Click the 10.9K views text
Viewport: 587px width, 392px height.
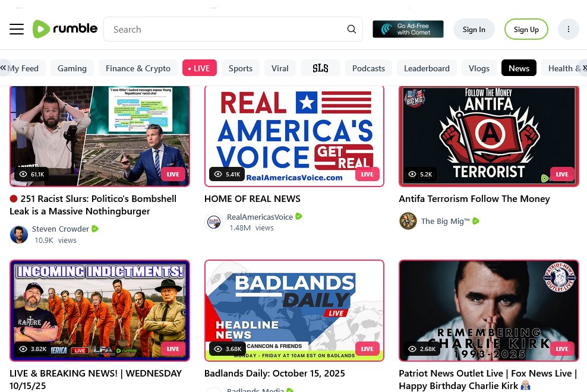pos(55,241)
